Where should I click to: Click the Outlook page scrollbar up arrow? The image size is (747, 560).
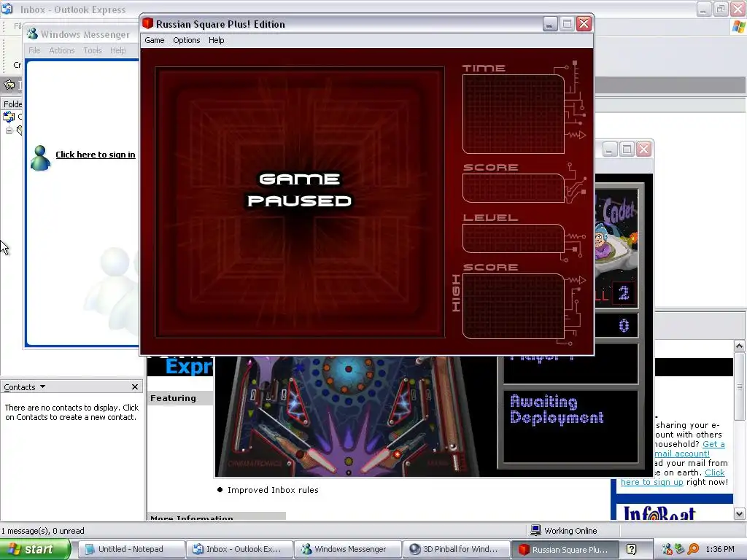pyautogui.click(x=740, y=346)
